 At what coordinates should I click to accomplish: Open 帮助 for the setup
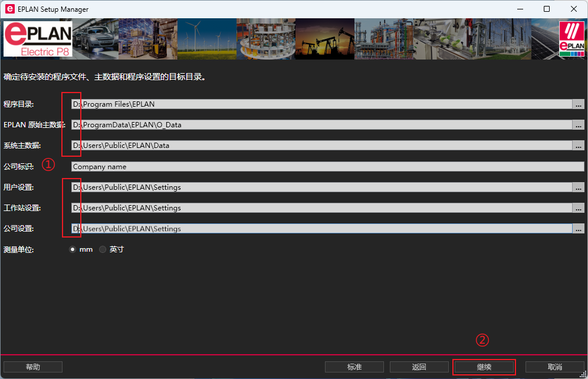33,367
